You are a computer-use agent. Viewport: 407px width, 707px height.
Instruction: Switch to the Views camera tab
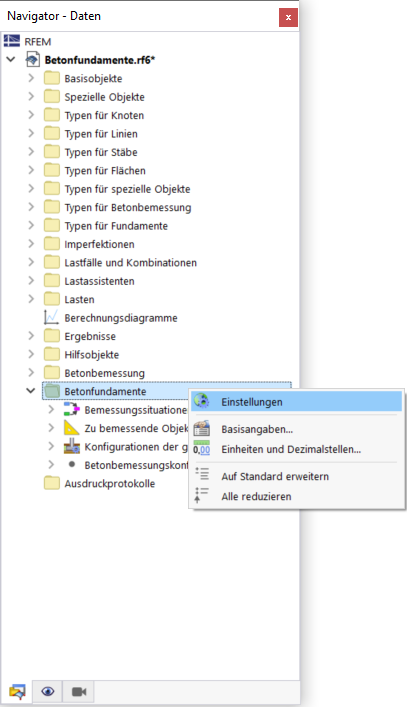[79, 691]
